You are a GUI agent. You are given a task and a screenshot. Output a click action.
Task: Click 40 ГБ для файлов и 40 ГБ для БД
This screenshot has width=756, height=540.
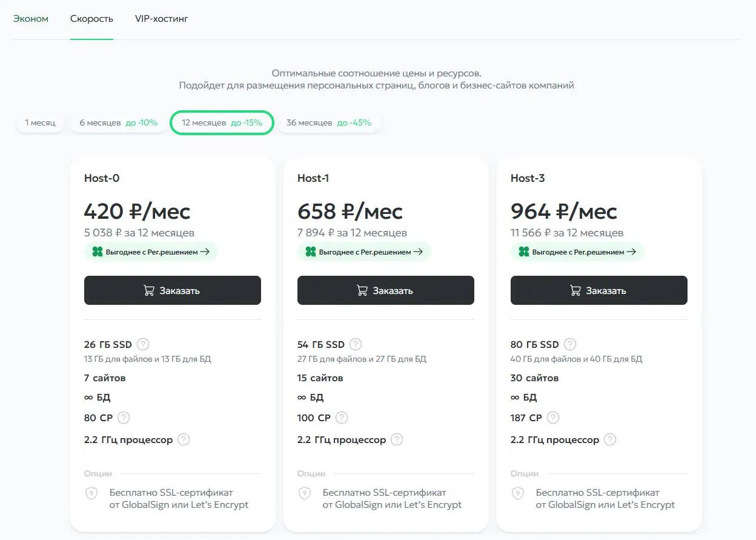pos(576,359)
